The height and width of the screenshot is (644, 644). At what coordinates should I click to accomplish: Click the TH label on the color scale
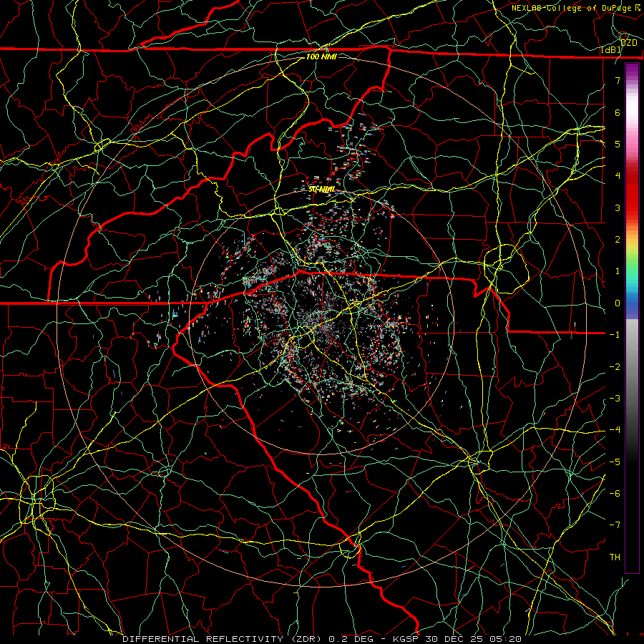click(615, 557)
